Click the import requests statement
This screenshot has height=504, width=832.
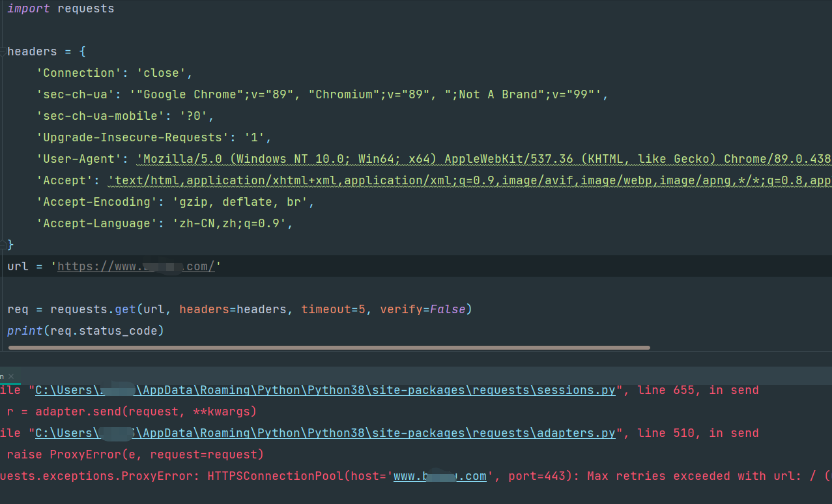pyautogui.click(x=59, y=8)
